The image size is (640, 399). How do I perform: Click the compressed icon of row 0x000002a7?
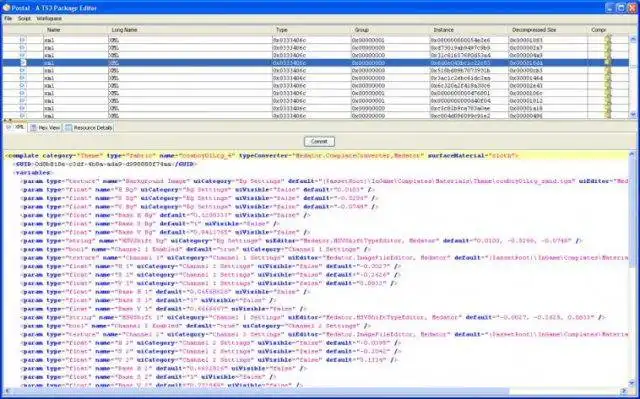tap(608, 48)
